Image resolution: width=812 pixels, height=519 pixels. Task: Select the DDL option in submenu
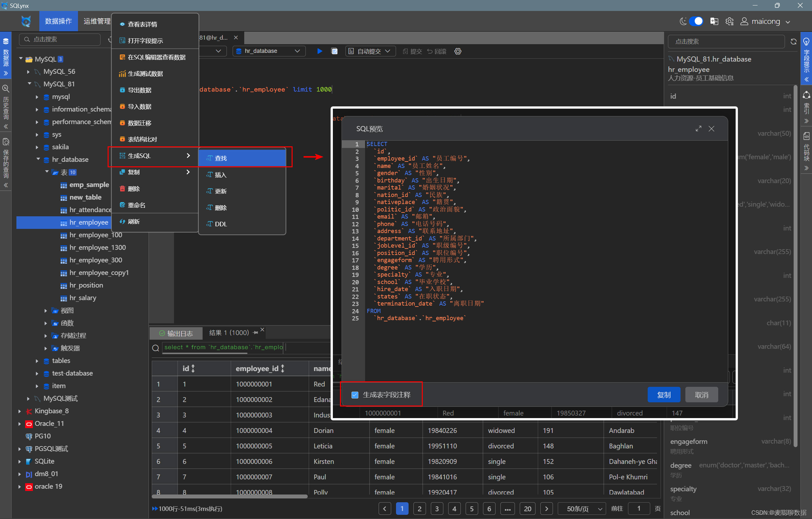[x=221, y=224]
